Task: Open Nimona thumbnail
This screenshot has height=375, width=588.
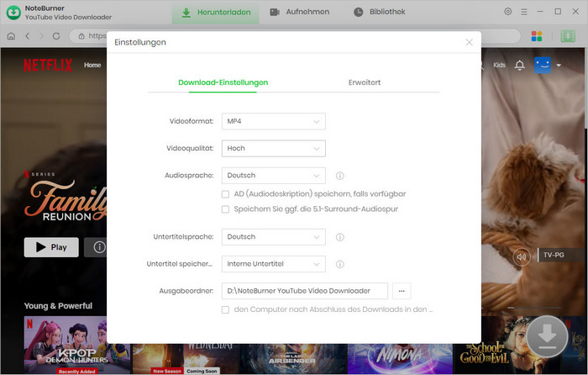Action: point(400,358)
